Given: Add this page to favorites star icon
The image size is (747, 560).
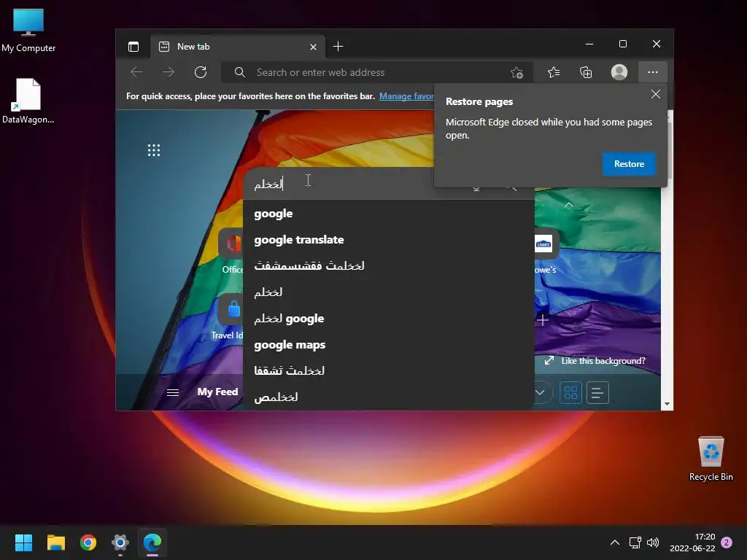Looking at the screenshot, I should tap(516, 72).
